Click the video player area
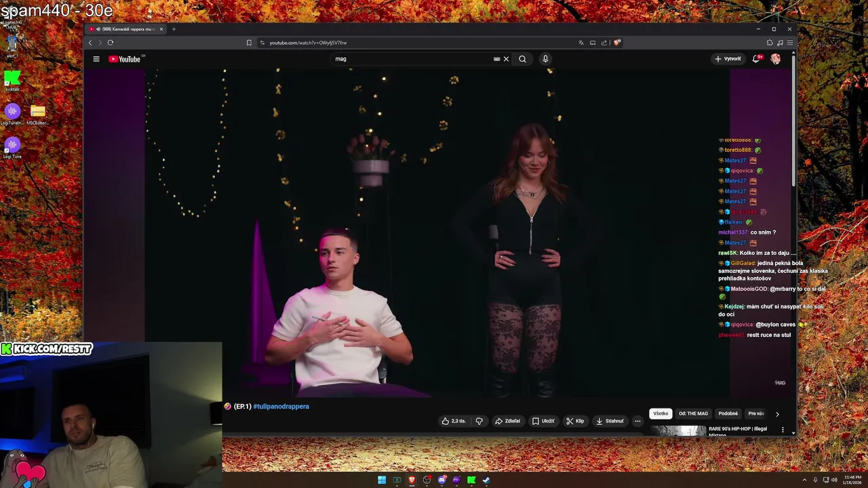Screen dimensions: 868x488 (x=437, y=234)
